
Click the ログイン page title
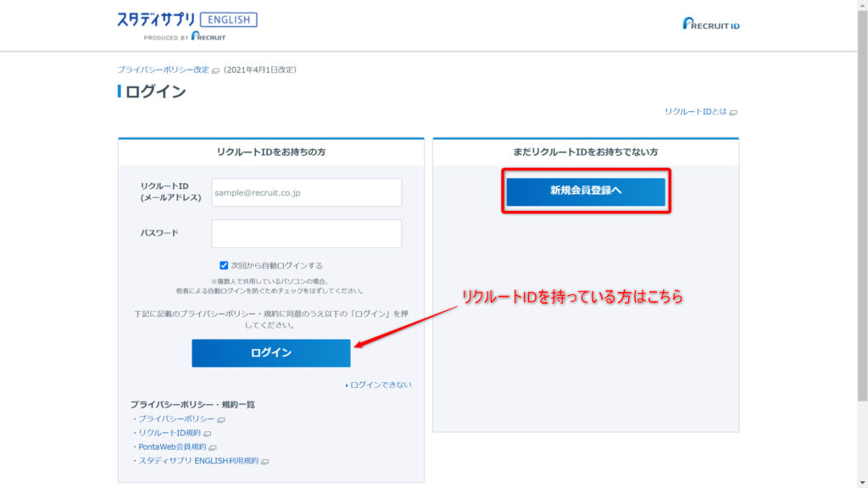coord(156,91)
